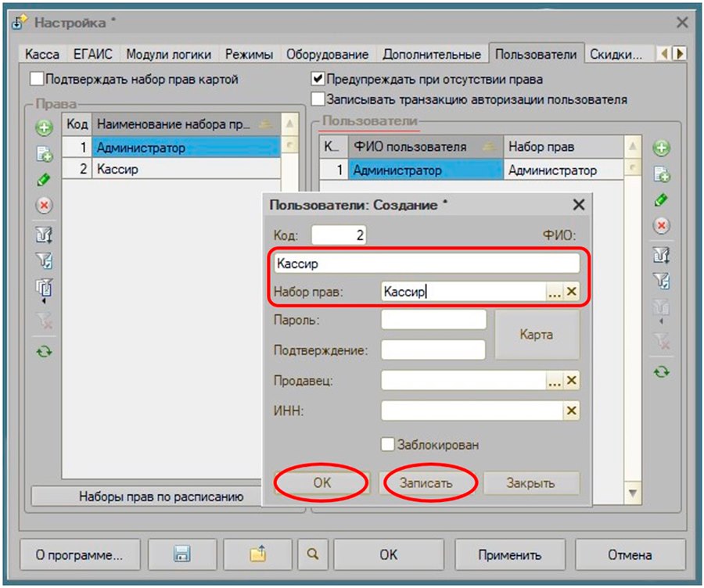
Task: Toggle Записывать транзакцию авторизации пользователя checkbox
Action: point(318,99)
